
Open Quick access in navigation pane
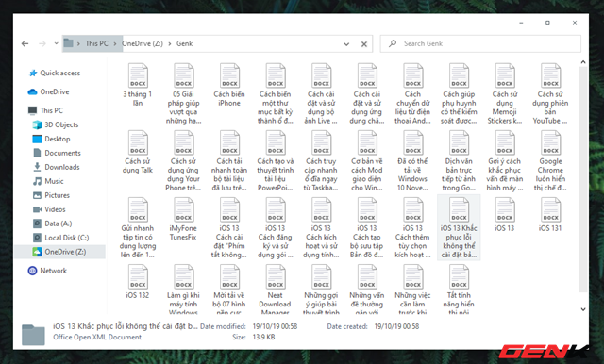click(x=55, y=74)
